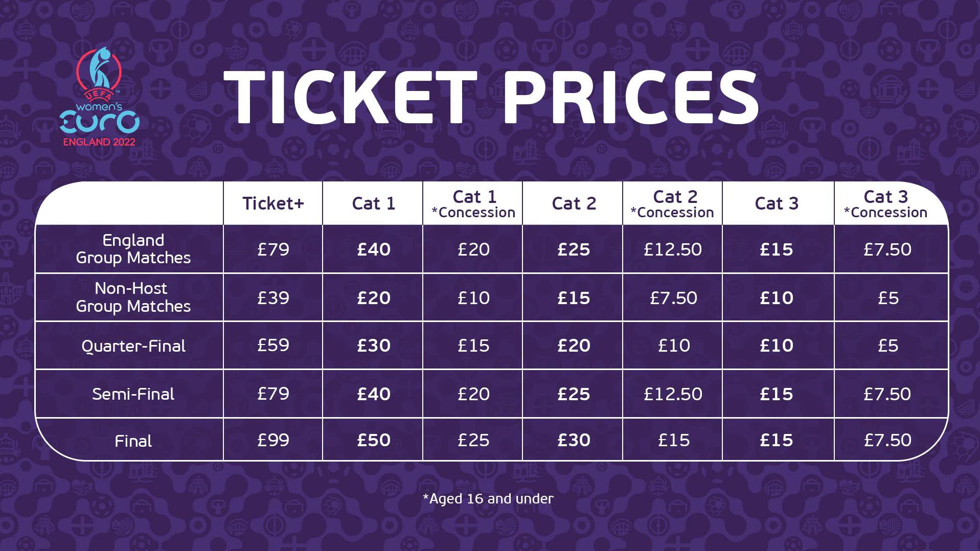This screenshot has height=551, width=980.
Task: Click the £30 Quarter-Final Cat 1 price
Action: [373, 346]
